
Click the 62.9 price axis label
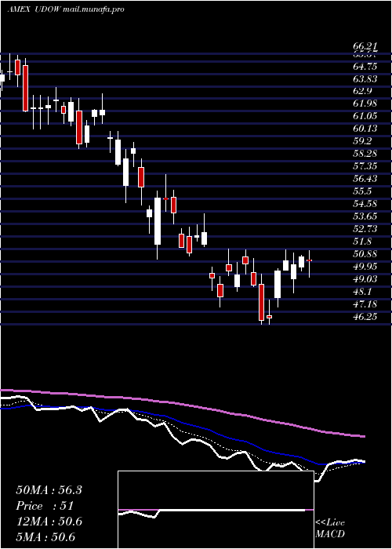pos(362,91)
